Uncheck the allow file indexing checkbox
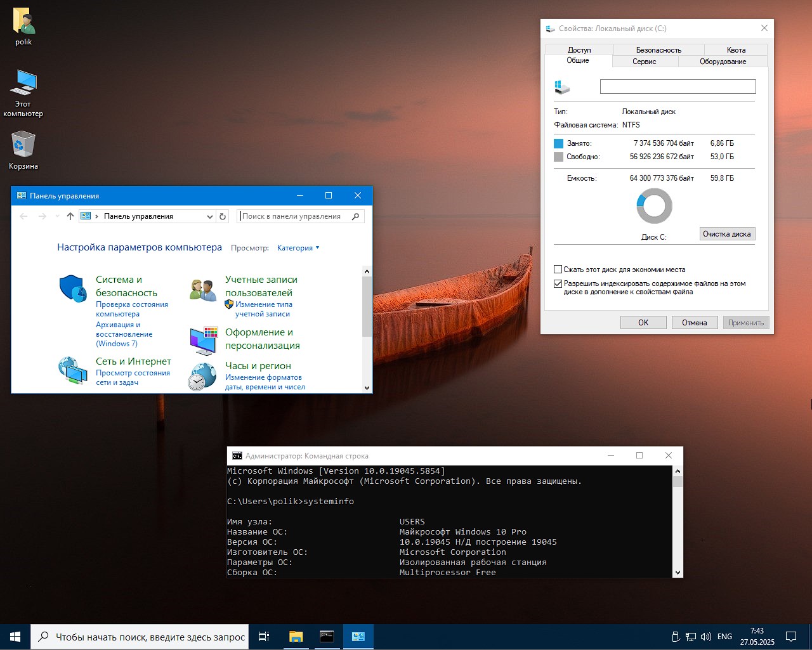Screen dimensions: 812x650 click(558, 284)
